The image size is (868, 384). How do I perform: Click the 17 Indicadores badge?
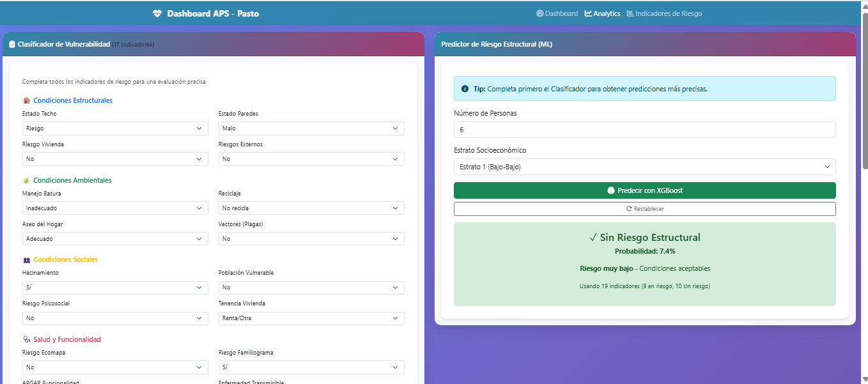click(x=134, y=45)
